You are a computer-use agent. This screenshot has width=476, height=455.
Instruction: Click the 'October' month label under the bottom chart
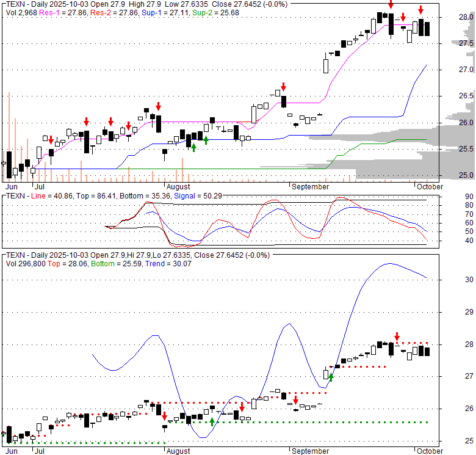[430, 451]
